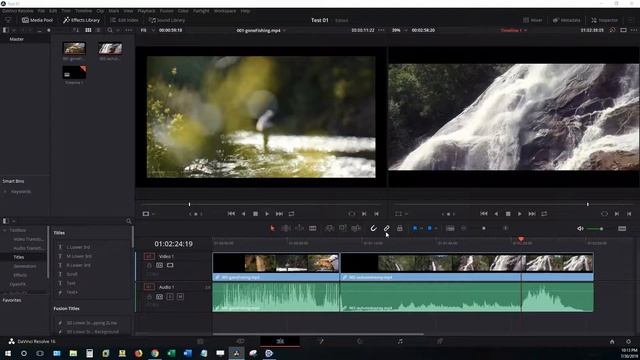Viewport: 640px width, 360px height.
Task: Select the Timeline 1 thumbnail in Media Pool
Action: pyautogui.click(x=74, y=72)
